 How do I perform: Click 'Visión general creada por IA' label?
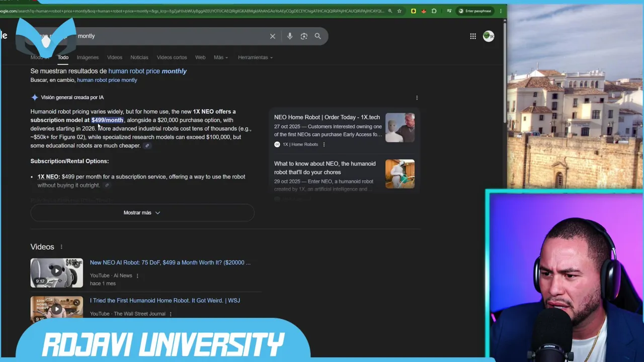(x=72, y=98)
